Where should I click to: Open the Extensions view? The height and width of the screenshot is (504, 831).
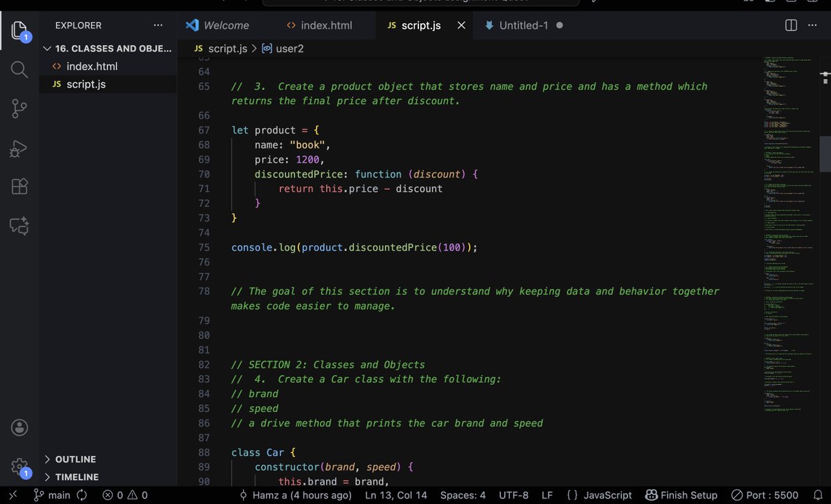(x=19, y=186)
